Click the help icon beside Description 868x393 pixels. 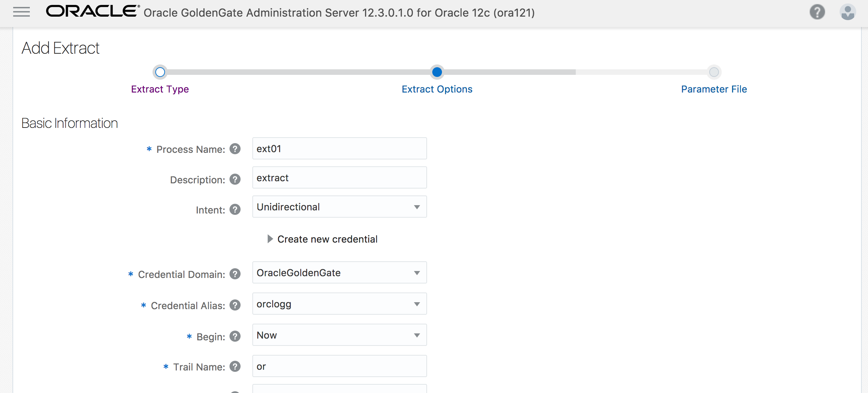tap(235, 180)
